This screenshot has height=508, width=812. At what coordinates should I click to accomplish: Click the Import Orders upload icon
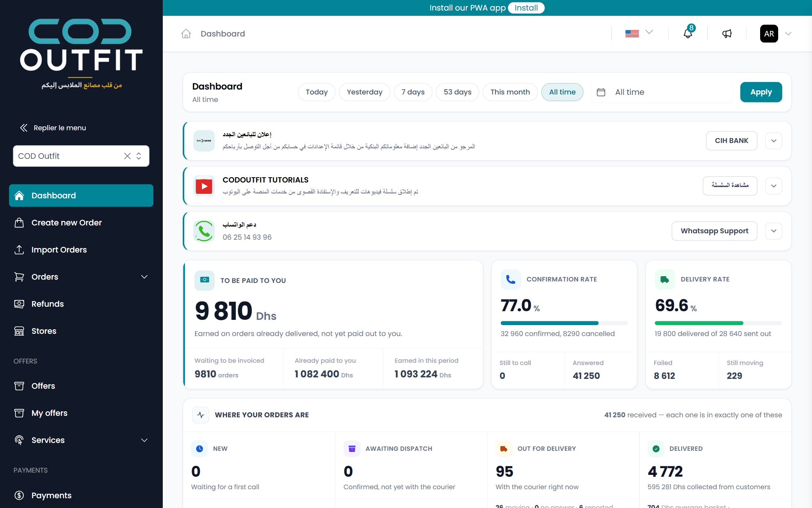coord(19,249)
